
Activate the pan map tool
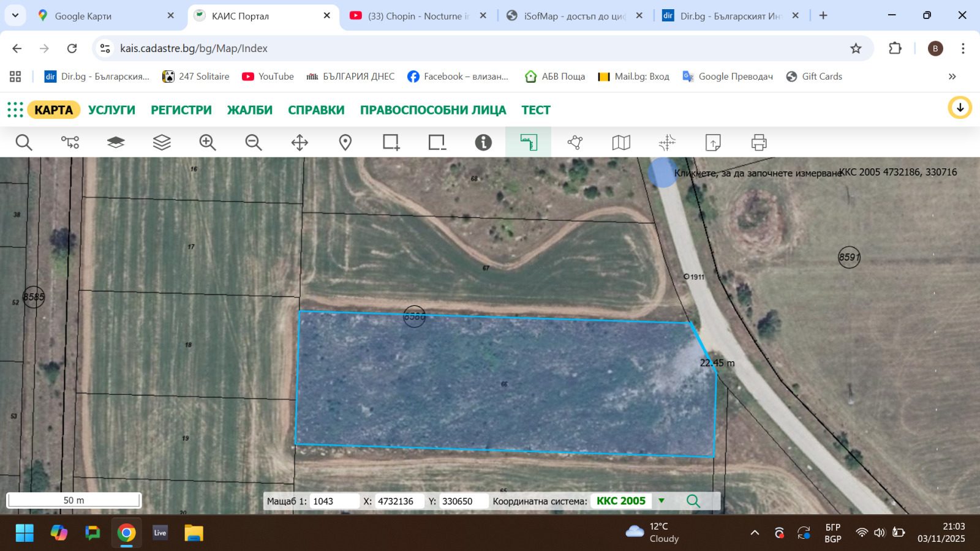tap(300, 143)
